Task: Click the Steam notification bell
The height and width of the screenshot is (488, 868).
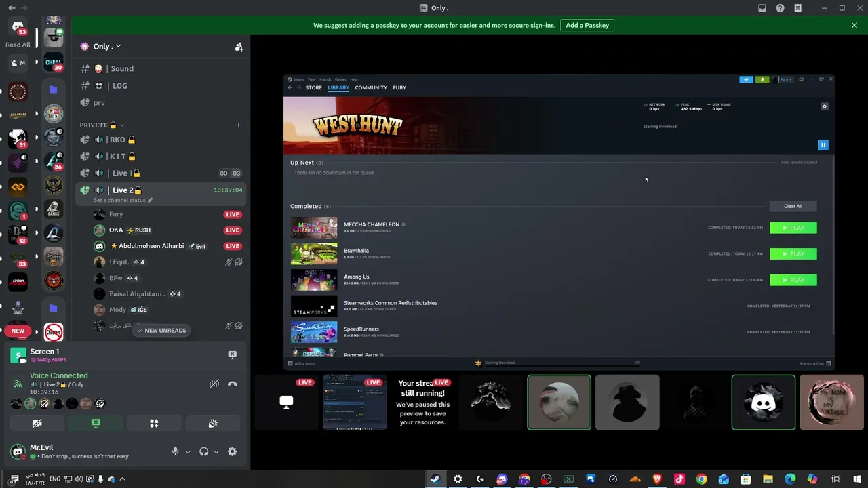Action: [x=762, y=79]
